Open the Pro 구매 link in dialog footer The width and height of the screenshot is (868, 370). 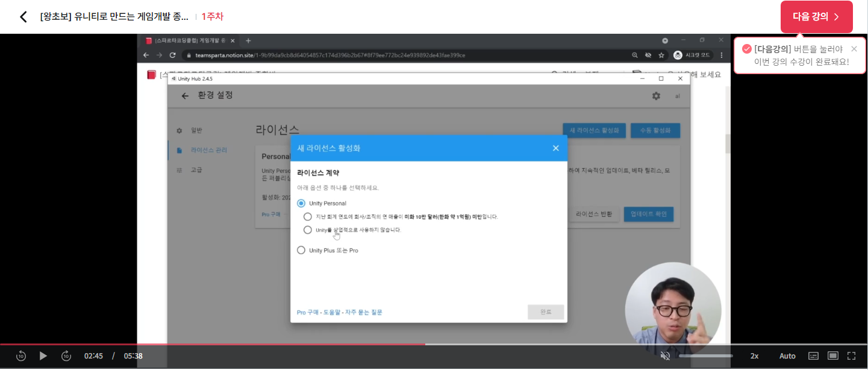tap(308, 312)
